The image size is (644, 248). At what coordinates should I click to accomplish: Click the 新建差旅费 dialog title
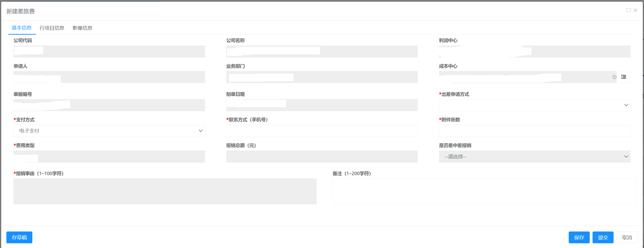[21, 11]
